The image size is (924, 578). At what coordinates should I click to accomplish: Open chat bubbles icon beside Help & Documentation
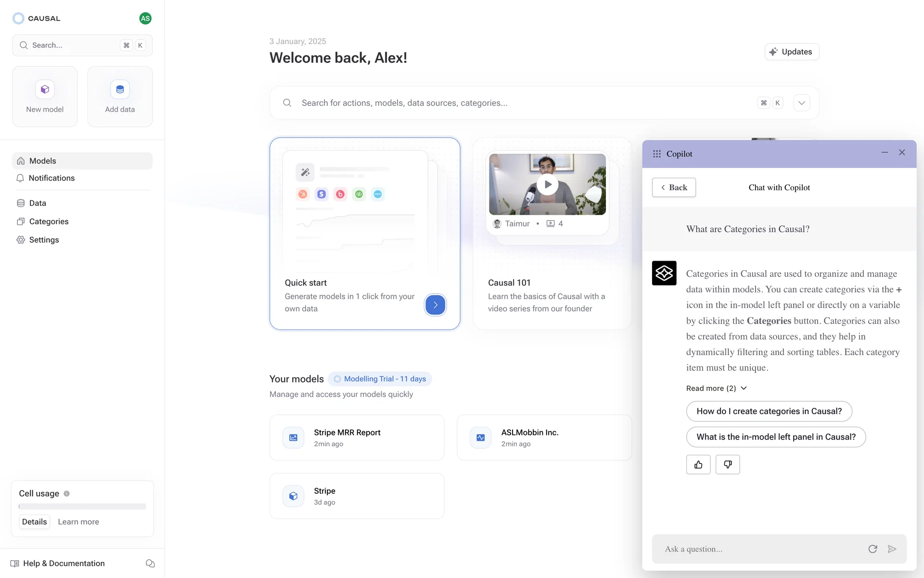pyautogui.click(x=150, y=563)
